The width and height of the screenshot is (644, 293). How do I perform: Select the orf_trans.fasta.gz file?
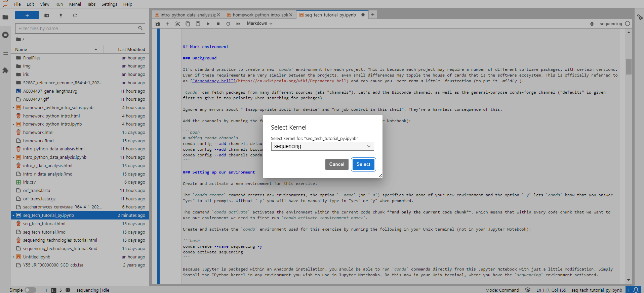(x=80, y=199)
